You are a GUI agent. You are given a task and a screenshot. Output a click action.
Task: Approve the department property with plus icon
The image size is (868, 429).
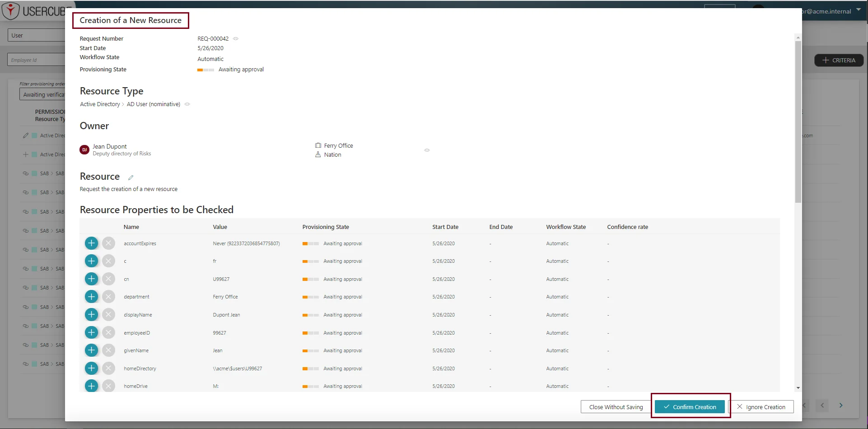91,297
